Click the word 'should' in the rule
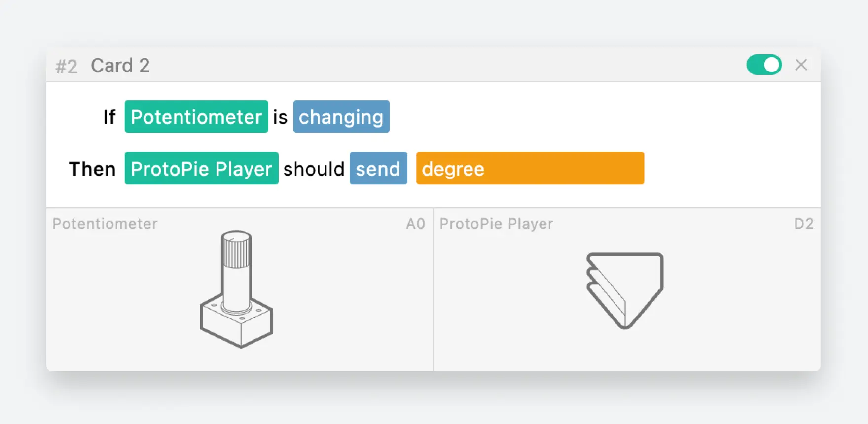Screen dimensions: 868x424 (314, 169)
